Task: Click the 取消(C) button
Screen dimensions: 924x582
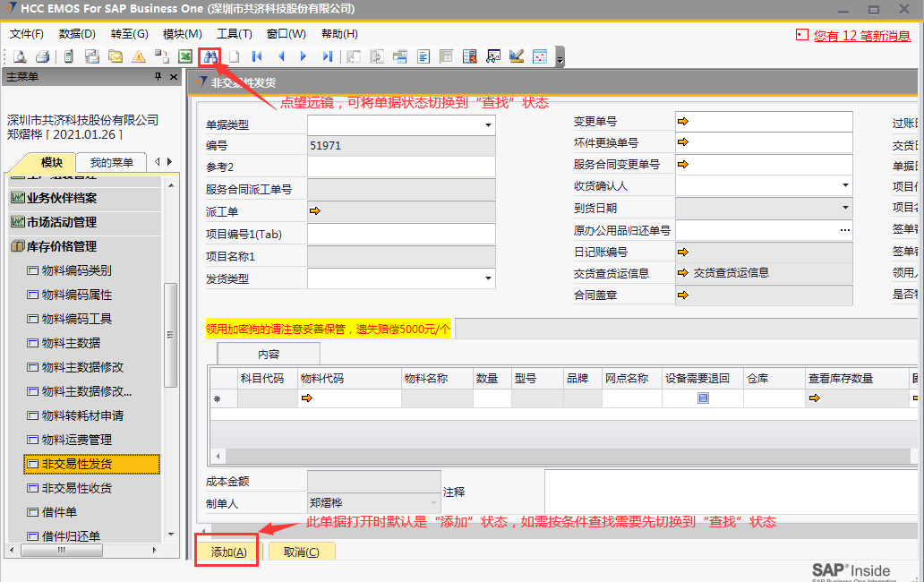Action: (x=302, y=552)
